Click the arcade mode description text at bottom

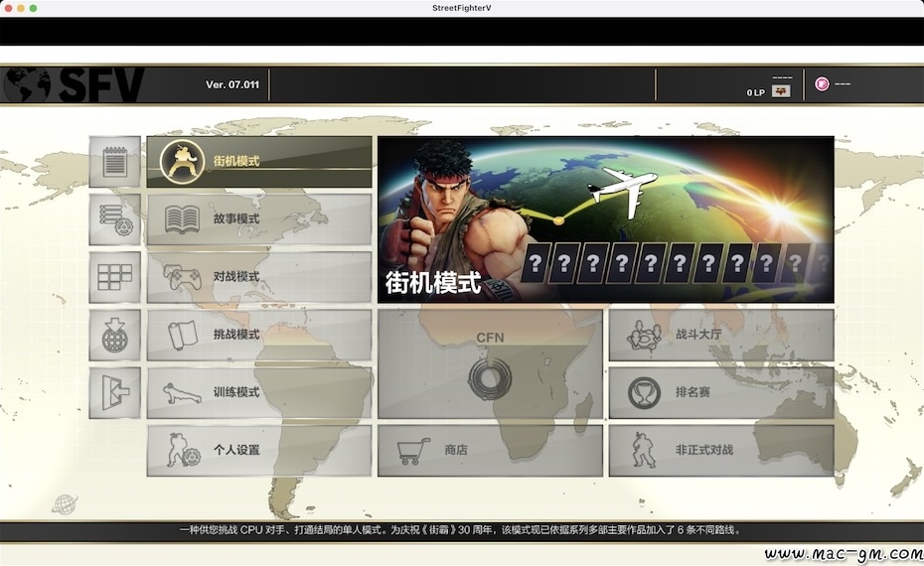click(460, 530)
